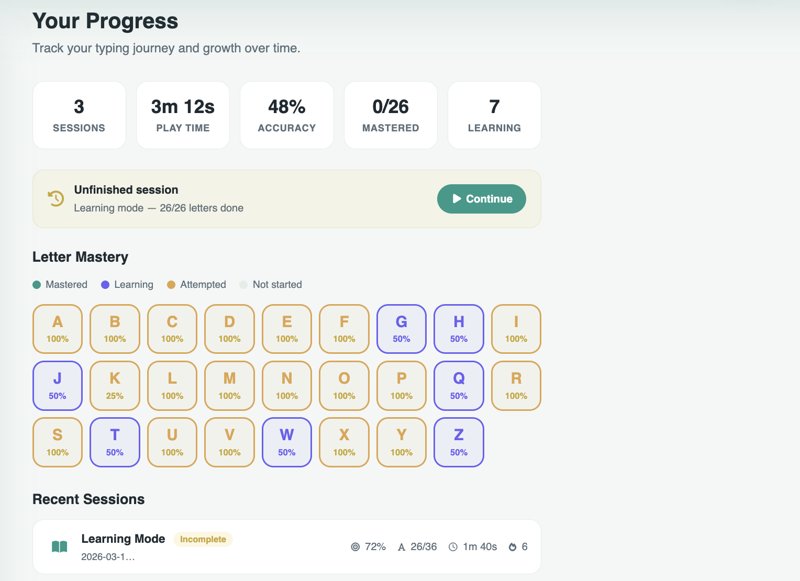Select the letter G learning tile
The width and height of the screenshot is (800, 581).
(401, 329)
